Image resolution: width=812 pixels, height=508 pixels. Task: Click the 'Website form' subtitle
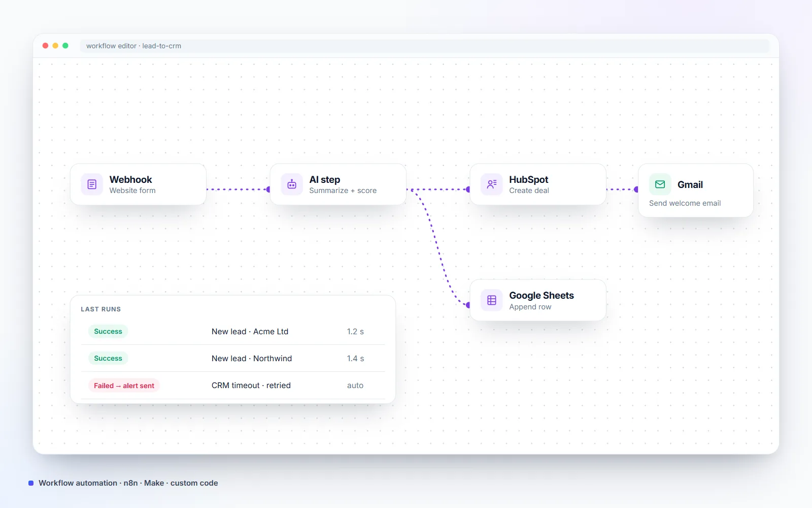[x=132, y=190]
